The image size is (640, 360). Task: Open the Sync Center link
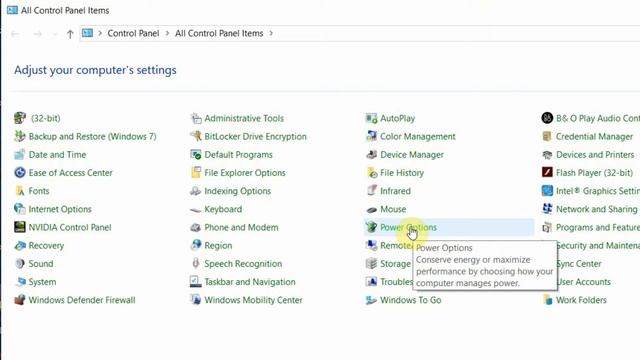579,264
